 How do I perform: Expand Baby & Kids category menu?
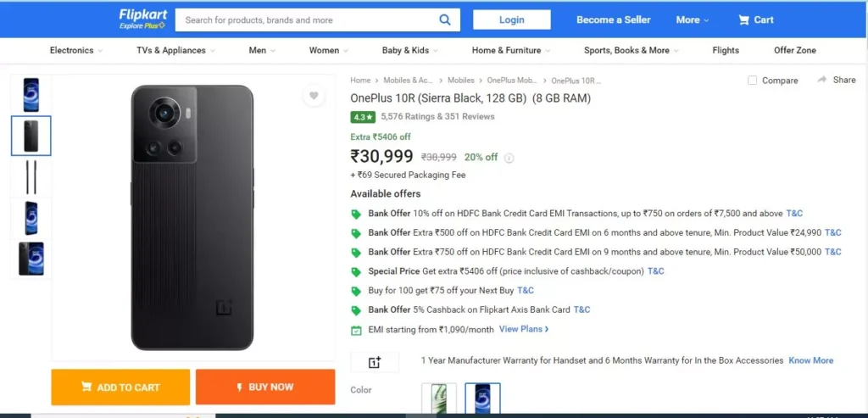[x=409, y=50]
